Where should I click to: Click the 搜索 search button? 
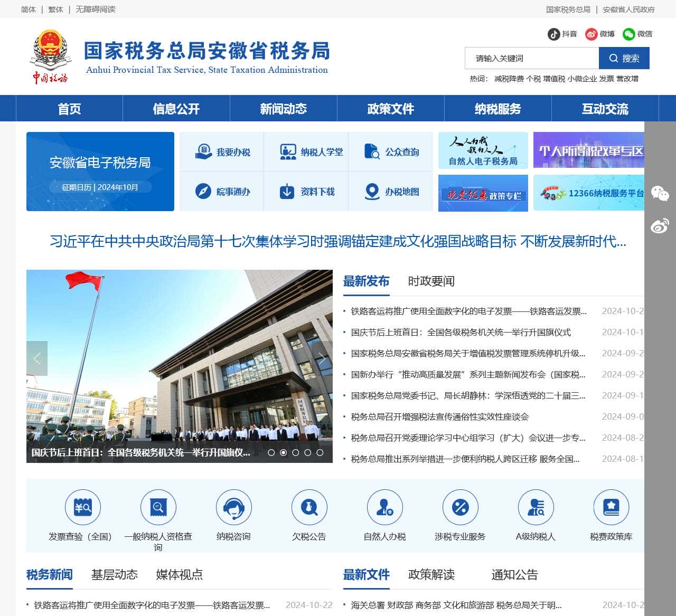pos(623,58)
